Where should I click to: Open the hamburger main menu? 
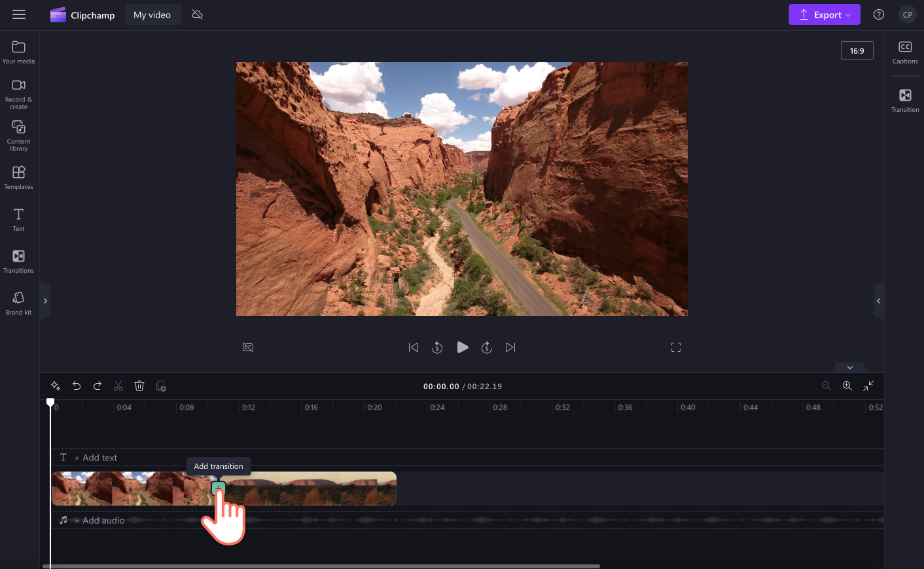click(x=19, y=14)
